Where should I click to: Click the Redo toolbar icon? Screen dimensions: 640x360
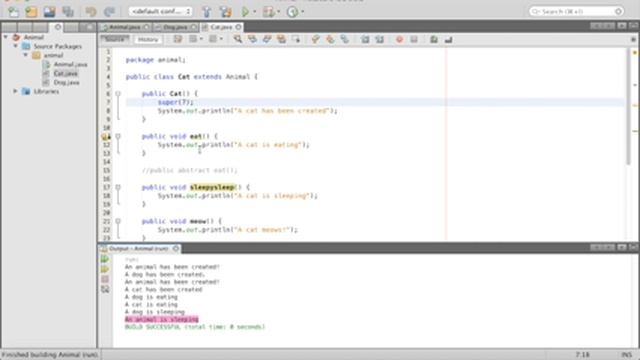(109, 11)
